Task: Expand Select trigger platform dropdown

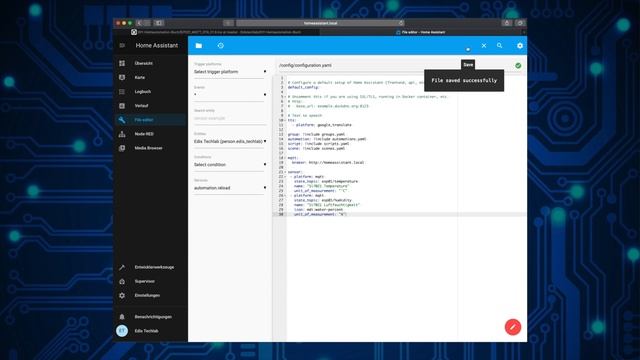Action: (230, 72)
